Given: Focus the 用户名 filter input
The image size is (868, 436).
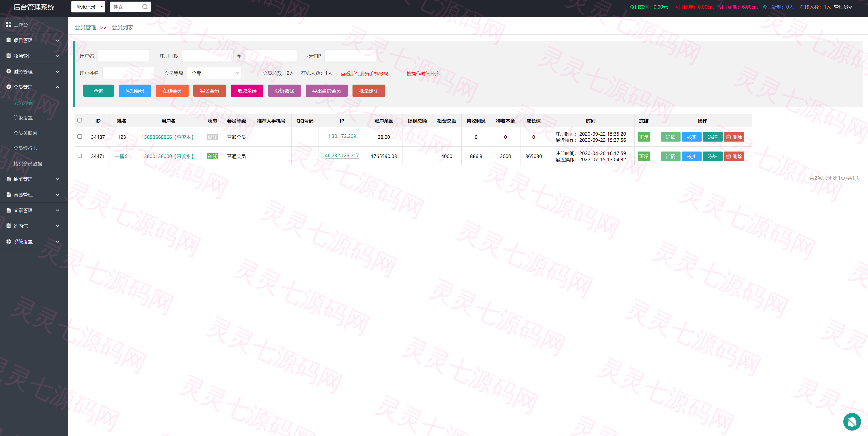Looking at the screenshot, I should 123,56.
